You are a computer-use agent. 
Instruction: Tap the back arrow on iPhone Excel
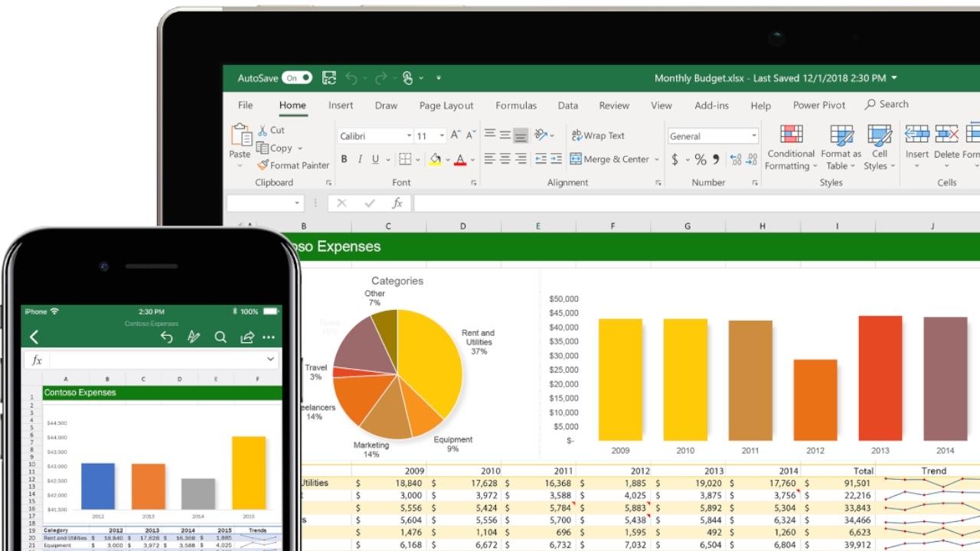(x=34, y=337)
